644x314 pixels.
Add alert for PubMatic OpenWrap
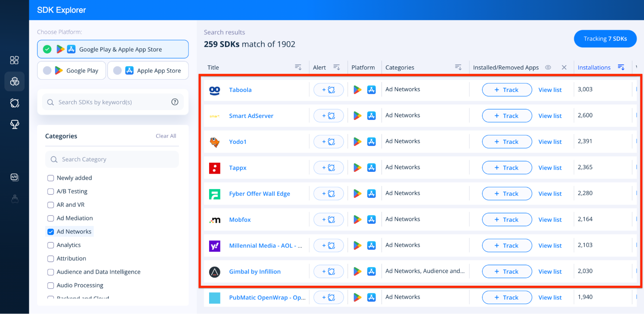click(329, 298)
